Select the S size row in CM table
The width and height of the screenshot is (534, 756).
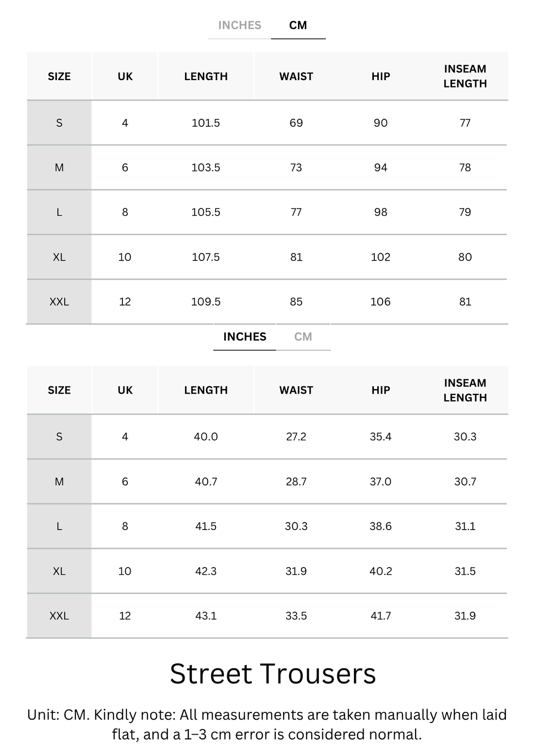click(x=267, y=123)
